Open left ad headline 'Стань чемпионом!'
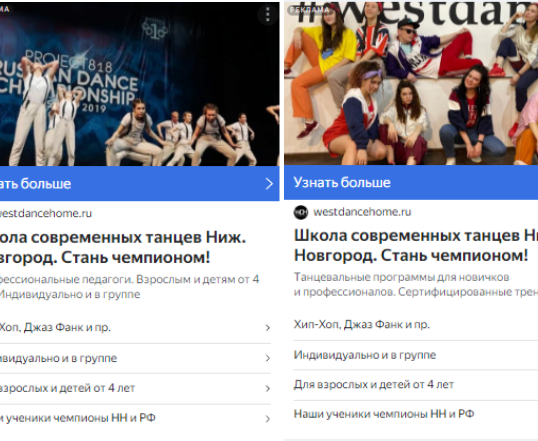Image resolution: width=538 pixels, height=441 pixels. 136,258
